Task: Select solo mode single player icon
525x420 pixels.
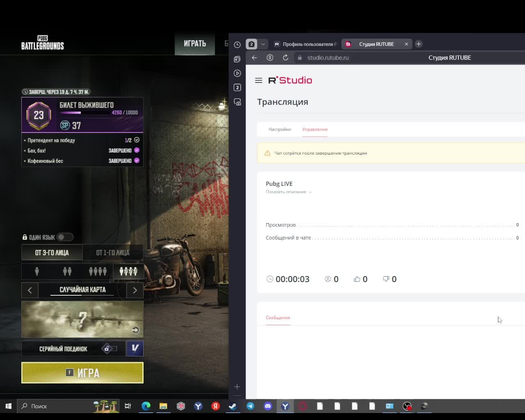Action: (37, 271)
